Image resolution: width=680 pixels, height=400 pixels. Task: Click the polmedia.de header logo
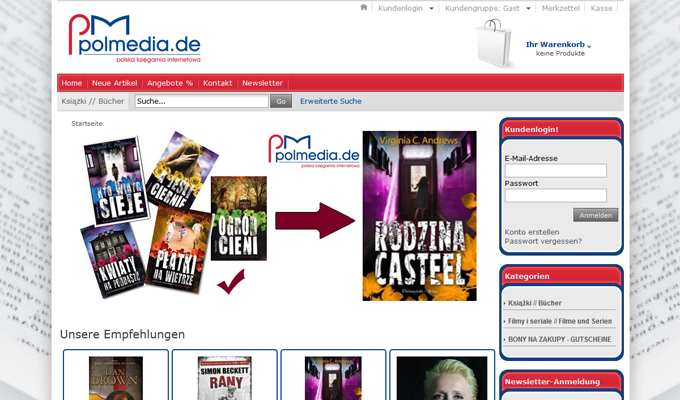(134, 39)
